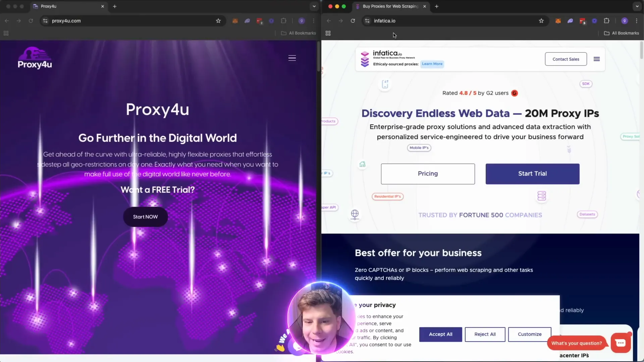Click the Start Trial button
Viewport: 644px width, 362px height.
click(532, 174)
